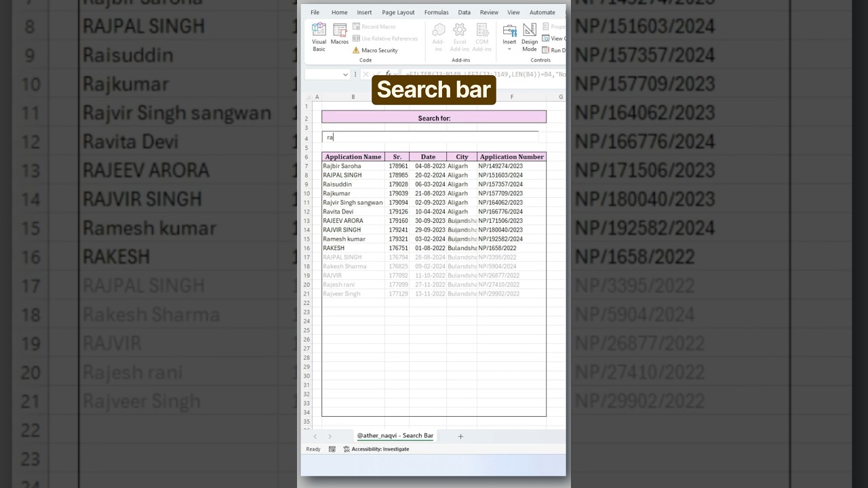
Task: Toggle Design Mode in Controls group
Action: (x=530, y=37)
